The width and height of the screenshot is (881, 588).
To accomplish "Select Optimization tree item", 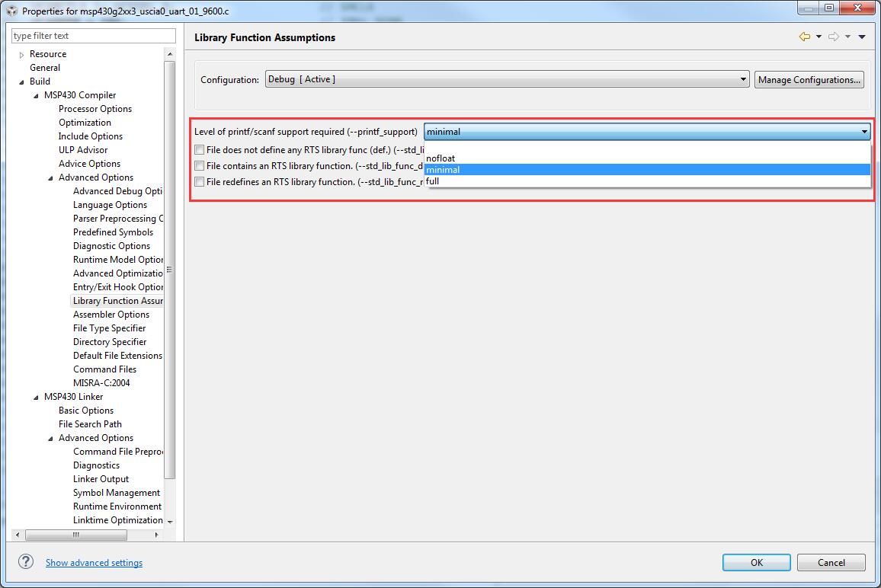I will [x=85, y=123].
